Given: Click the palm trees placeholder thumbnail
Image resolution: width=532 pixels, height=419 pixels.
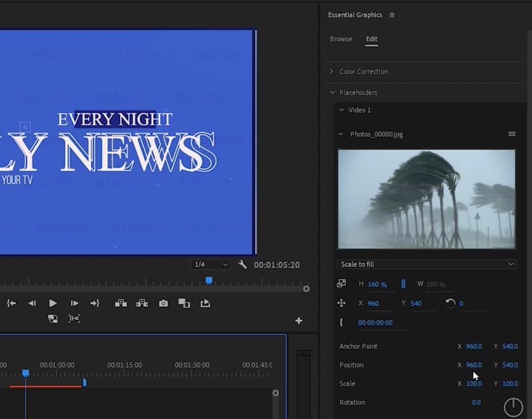Looking at the screenshot, I should click(x=426, y=199).
